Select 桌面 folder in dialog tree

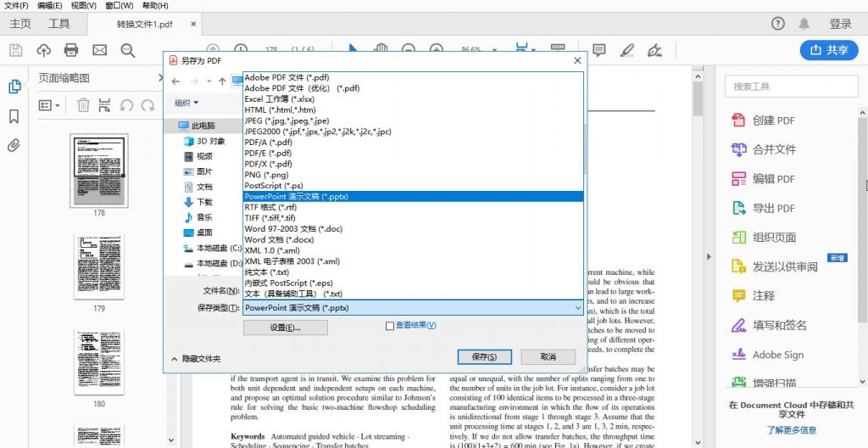click(198, 232)
